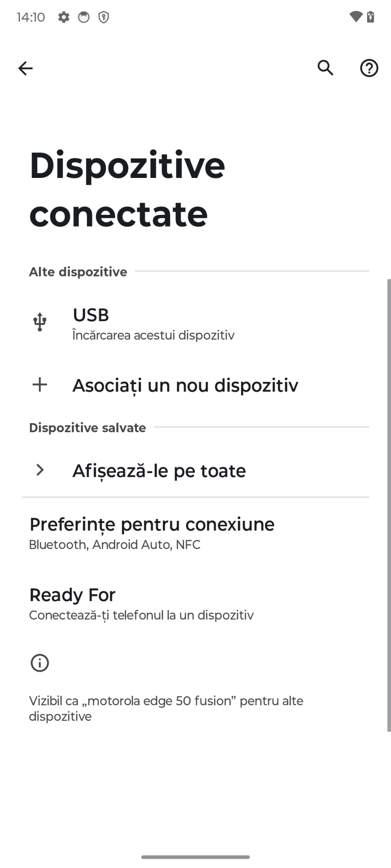Viewport: 391px width, 868px height.
Task: Tap the settings gear status icon
Action: 64,17
